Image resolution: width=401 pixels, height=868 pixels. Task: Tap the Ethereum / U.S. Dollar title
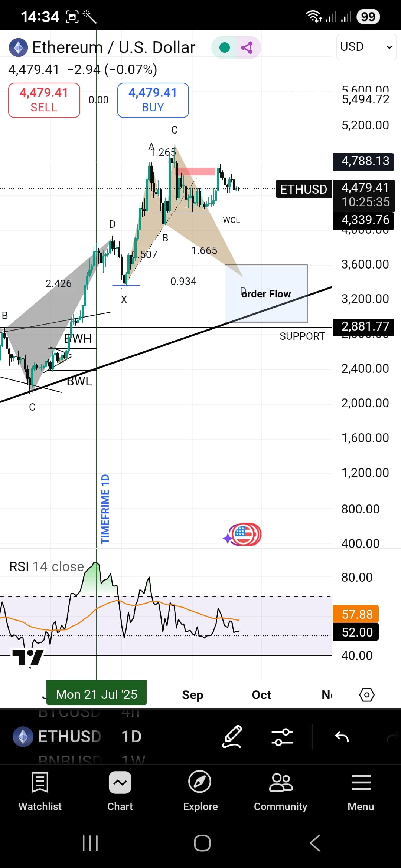114,47
